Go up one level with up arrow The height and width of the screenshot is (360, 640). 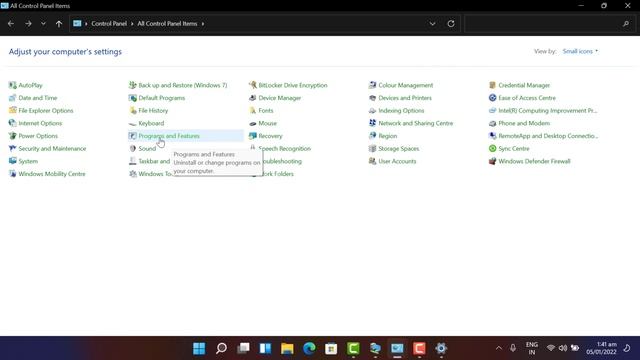59,24
